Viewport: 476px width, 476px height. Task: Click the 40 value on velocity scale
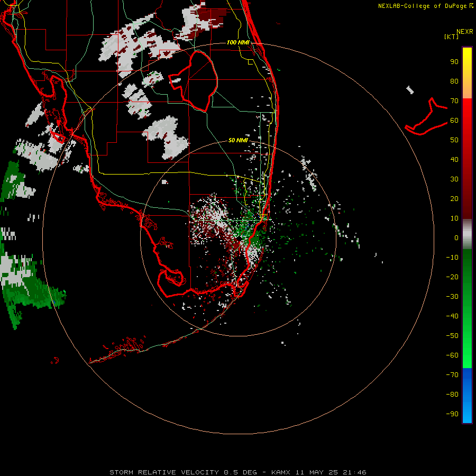pyautogui.click(x=454, y=159)
